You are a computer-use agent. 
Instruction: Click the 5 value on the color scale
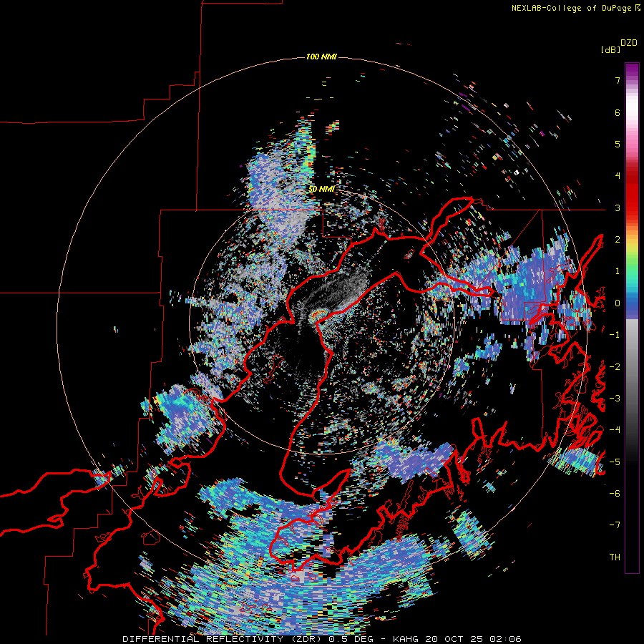point(618,144)
